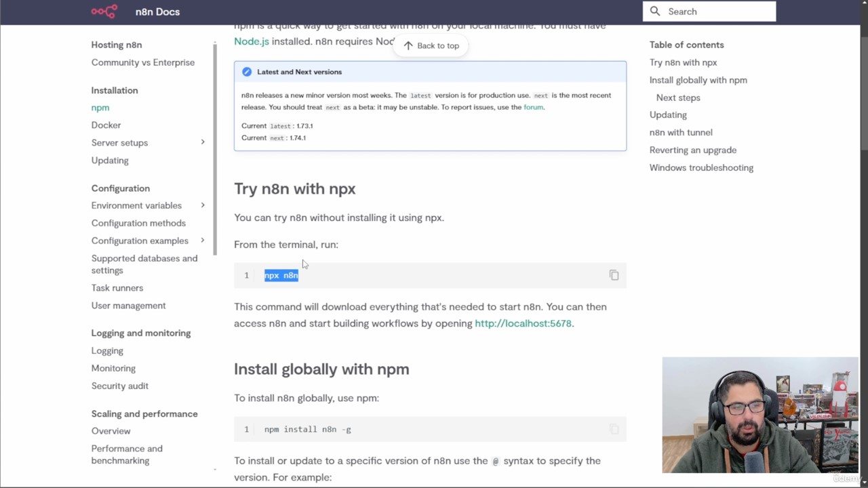The width and height of the screenshot is (868, 488).
Task: Click npm install n8n -g code text
Action: 307,429
